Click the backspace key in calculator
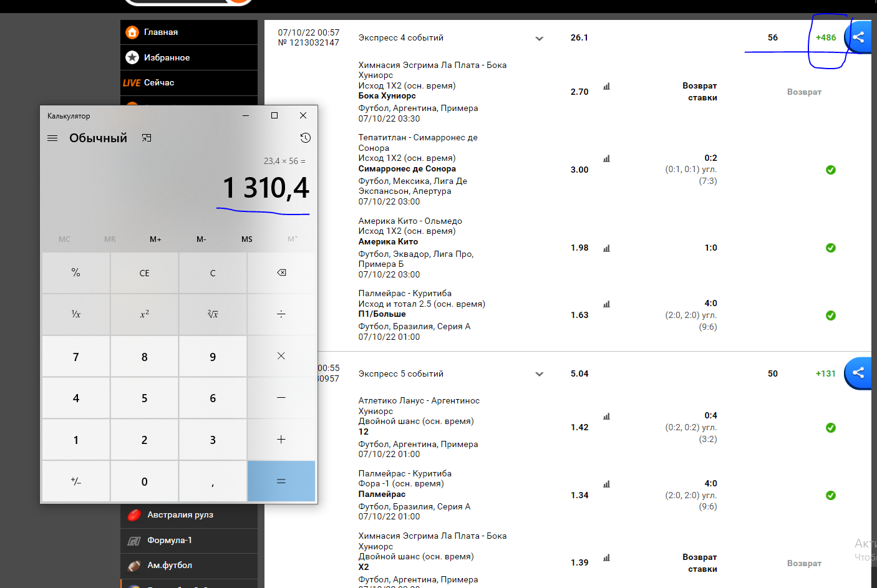The width and height of the screenshot is (877, 588). point(281,272)
